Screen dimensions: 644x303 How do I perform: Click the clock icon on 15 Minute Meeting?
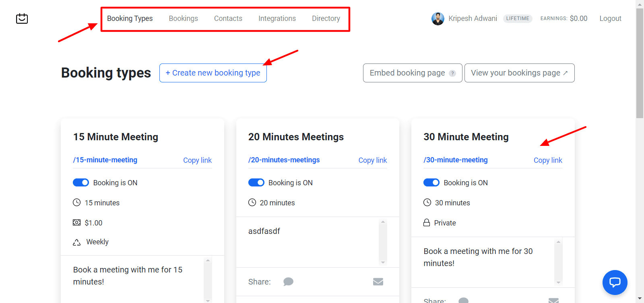pyautogui.click(x=76, y=203)
